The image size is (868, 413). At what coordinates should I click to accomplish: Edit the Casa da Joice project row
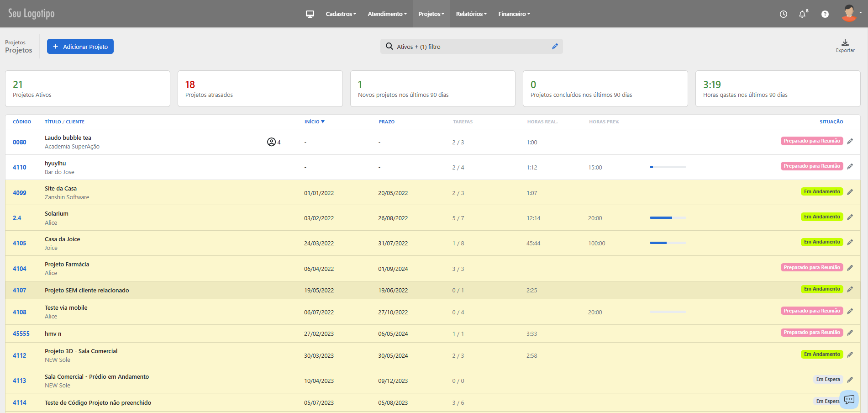pyautogui.click(x=850, y=243)
